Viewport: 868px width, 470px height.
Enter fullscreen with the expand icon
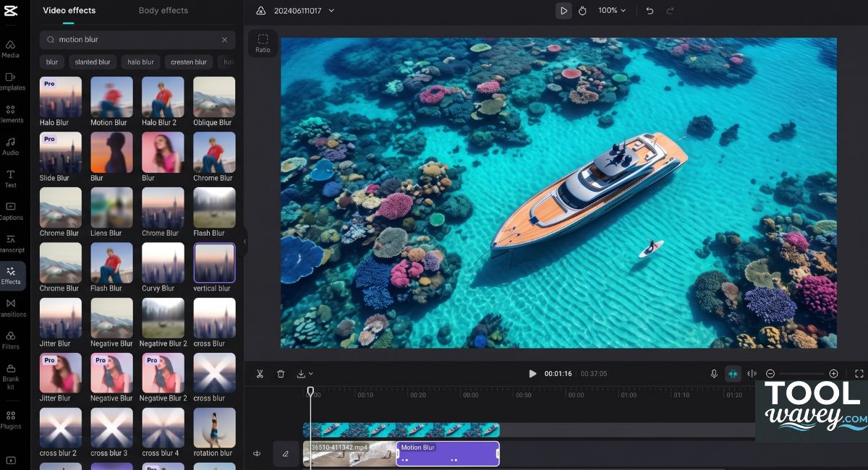point(859,374)
